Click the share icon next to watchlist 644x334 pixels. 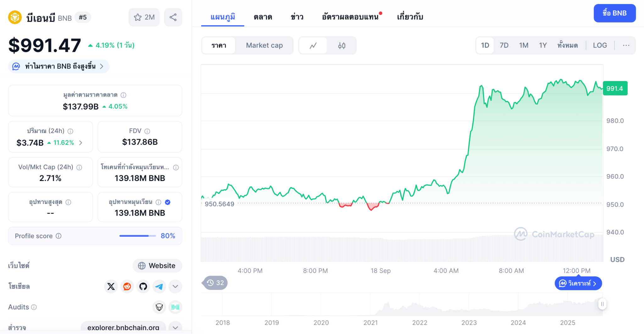pos(173,17)
